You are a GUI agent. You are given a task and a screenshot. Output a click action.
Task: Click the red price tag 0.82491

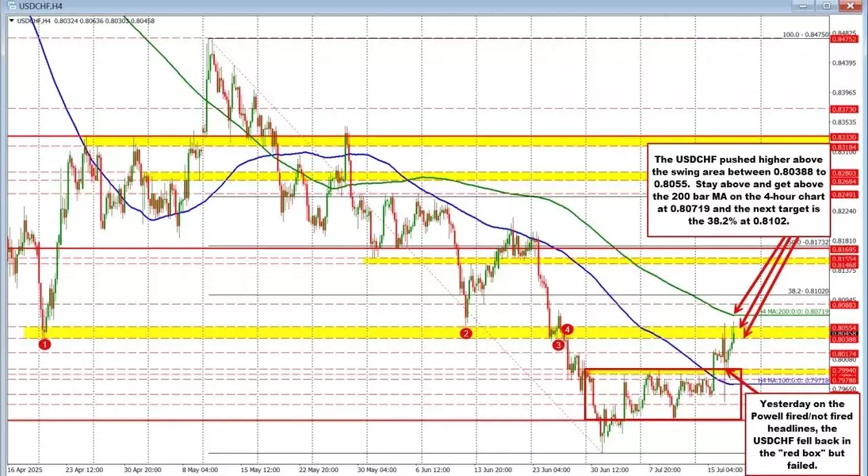coord(843,194)
